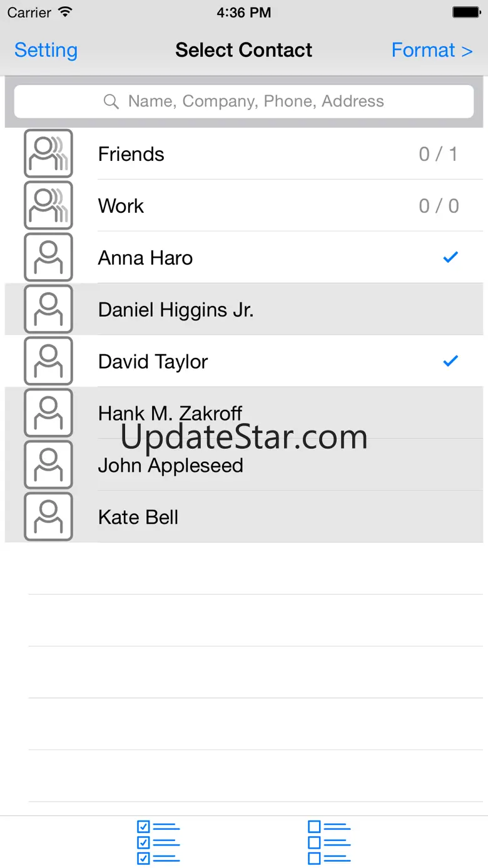Select Daniel Higgins Jr. contact
The width and height of the screenshot is (488, 868).
coord(244,309)
